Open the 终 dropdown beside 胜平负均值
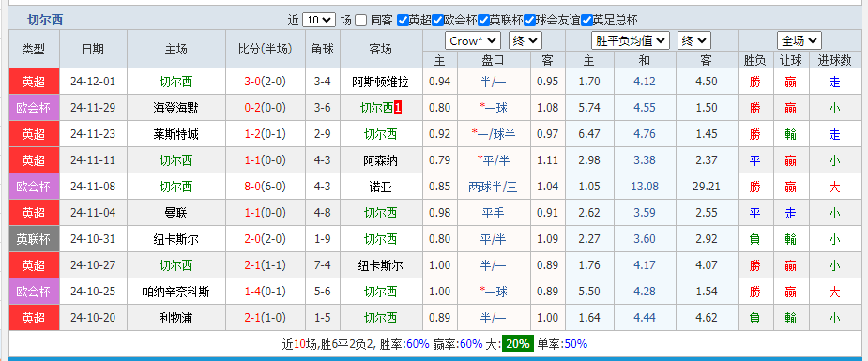868x361 pixels. pos(694,40)
